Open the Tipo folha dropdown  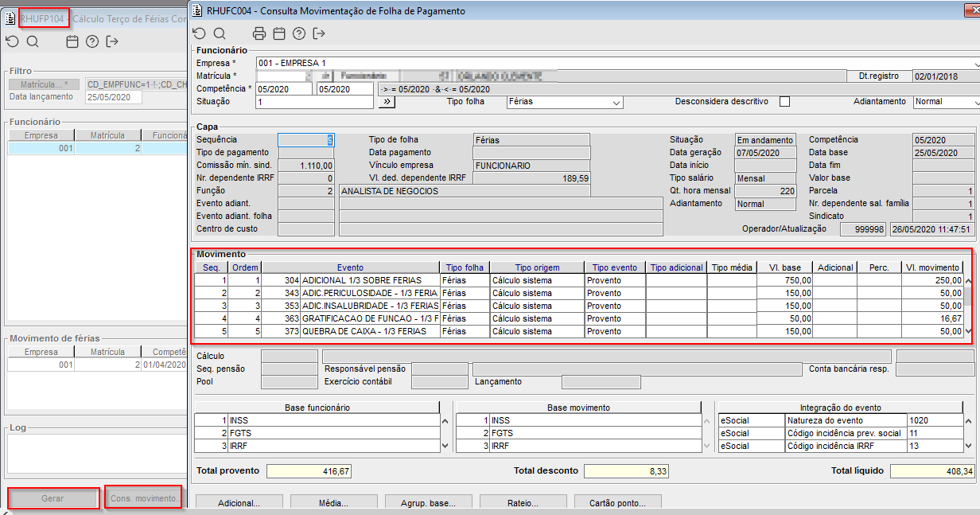tap(616, 103)
